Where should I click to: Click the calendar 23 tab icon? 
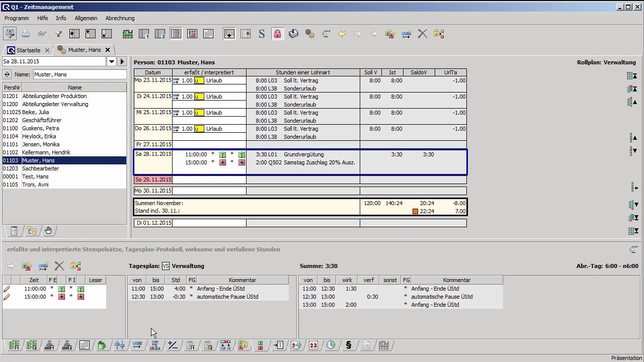tap(313, 345)
